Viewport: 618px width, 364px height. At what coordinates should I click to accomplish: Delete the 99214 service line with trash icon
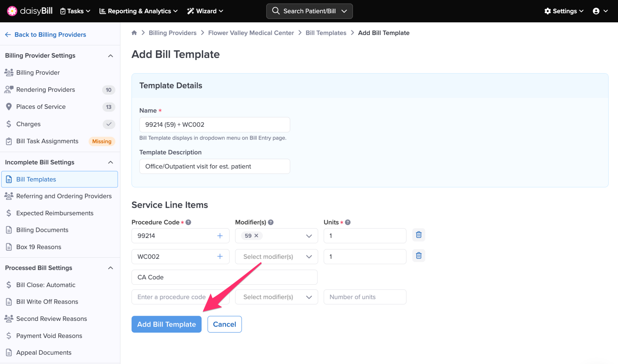[419, 235]
